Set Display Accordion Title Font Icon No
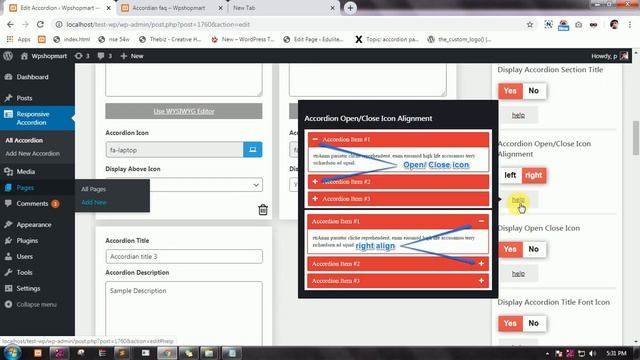Viewport: 640px width, 360px height. pos(534,323)
